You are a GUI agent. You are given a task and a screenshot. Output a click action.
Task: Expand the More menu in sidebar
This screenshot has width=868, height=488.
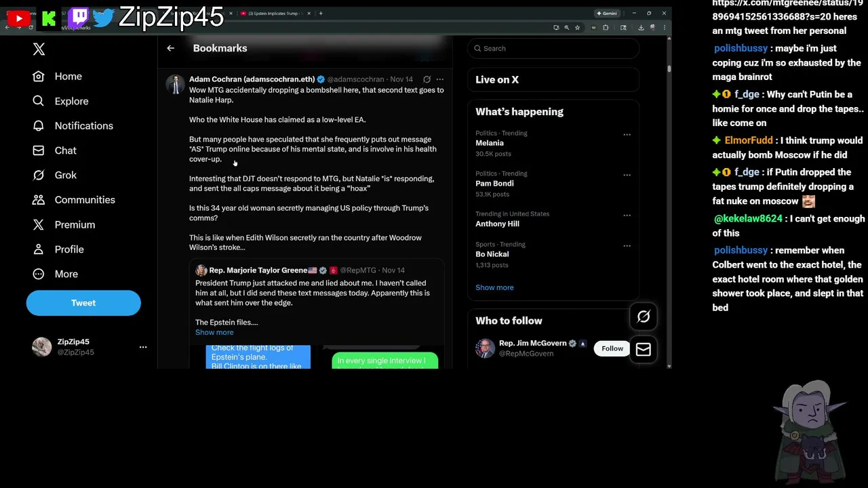56,274
